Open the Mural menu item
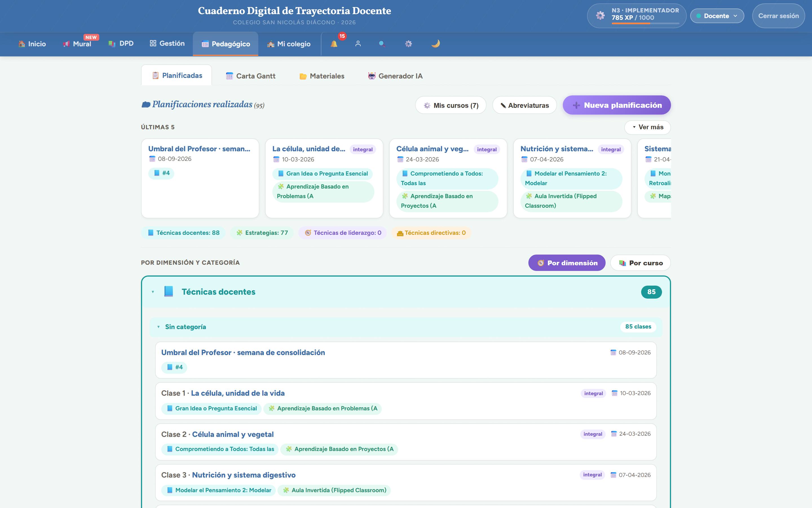812x508 pixels. [x=77, y=44]
